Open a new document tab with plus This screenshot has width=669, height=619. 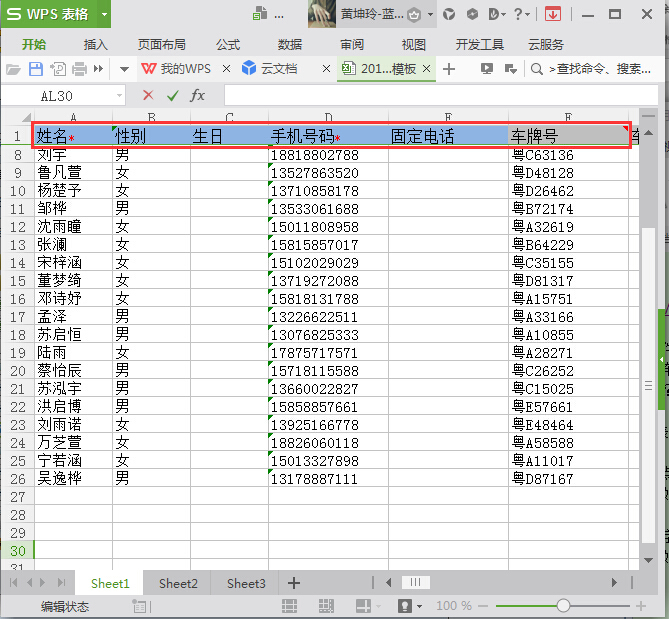(449, 69)
